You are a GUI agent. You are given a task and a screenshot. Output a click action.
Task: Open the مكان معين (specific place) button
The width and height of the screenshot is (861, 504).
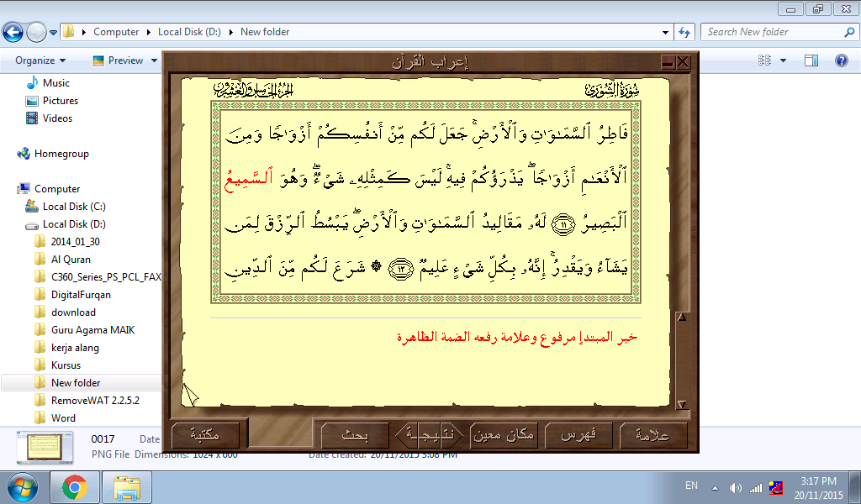point(504,435)
